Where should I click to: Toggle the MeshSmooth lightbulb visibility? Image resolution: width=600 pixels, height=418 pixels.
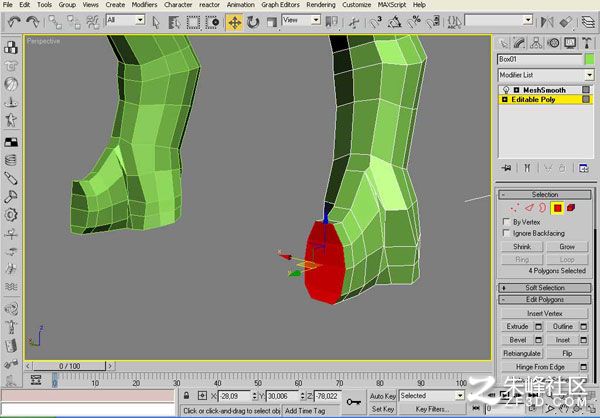(506, 90)
